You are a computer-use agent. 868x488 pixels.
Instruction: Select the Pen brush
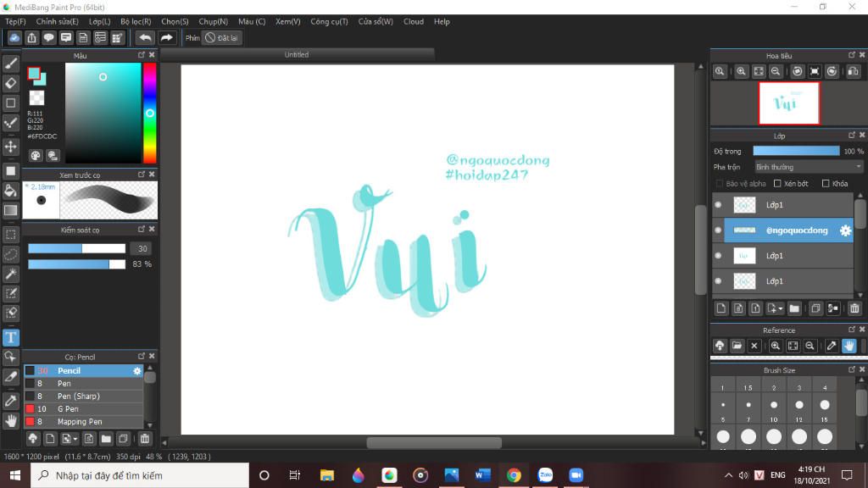(x=84, y=384)
